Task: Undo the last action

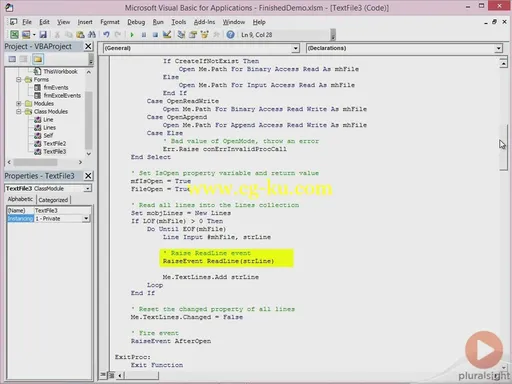Action: click(x=106, y=34)
